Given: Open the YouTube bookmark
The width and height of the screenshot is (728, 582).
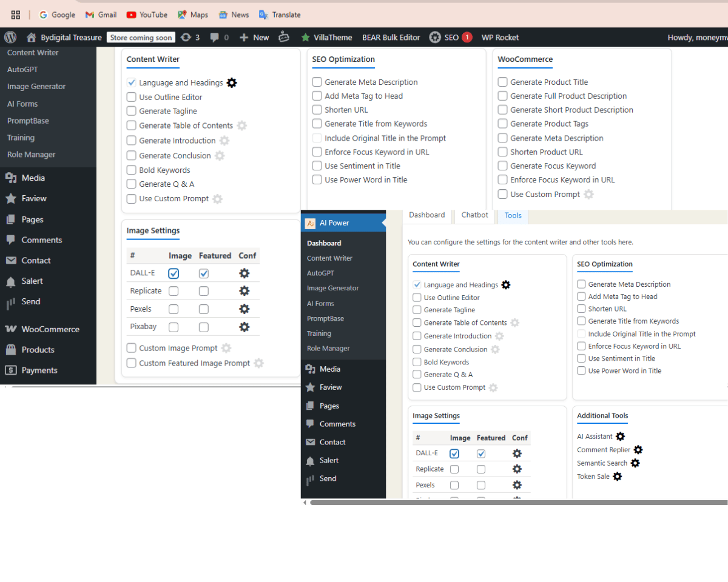Looking at the screenshot, I should 147,15.
